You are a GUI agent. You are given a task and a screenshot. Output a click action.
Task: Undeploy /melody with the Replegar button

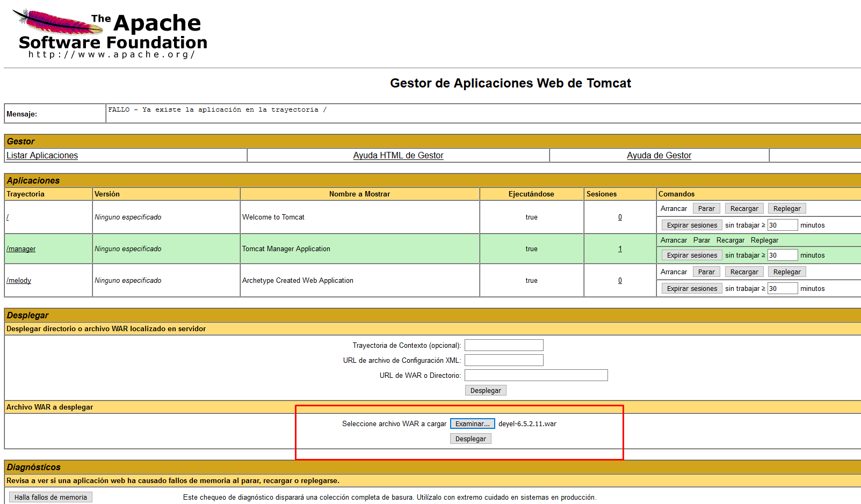point(786,272)
